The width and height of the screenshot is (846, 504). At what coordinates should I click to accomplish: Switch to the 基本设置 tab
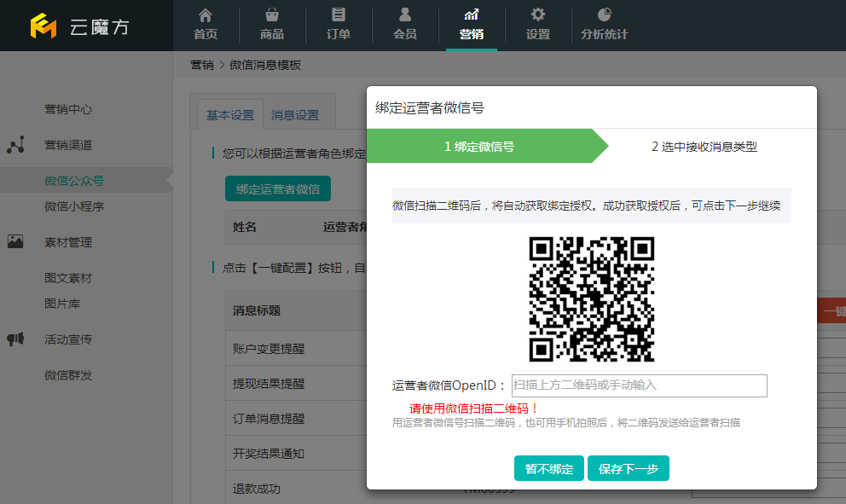pos(230,115)
